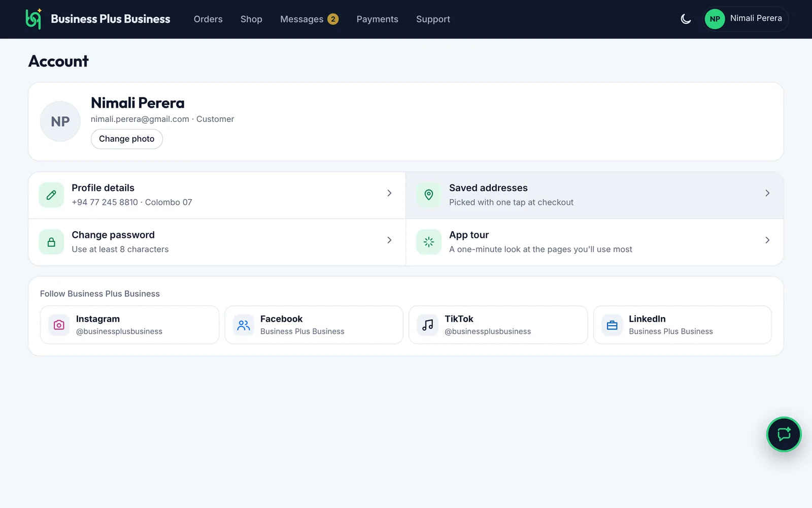Select the Profile details row title
812x508 pixels.
tap(103, 188)
